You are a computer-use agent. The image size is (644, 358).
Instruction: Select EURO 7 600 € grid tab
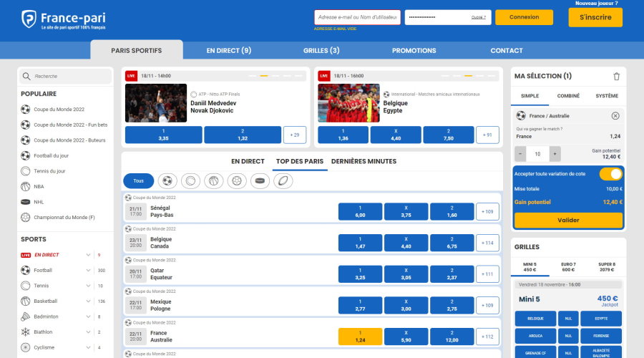tap(568, 267)
